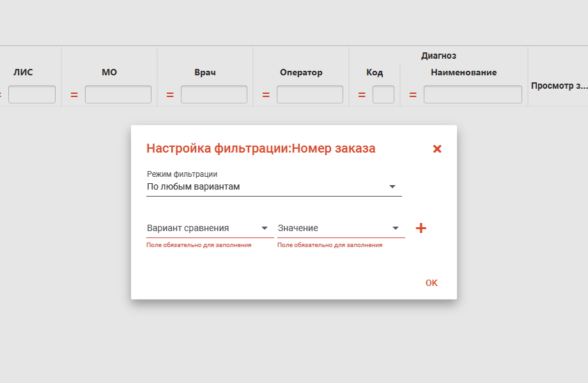The width and height of the screenshot is (588, 383).
Task: Click the equals filter icon for Код column
Action: 362,95
